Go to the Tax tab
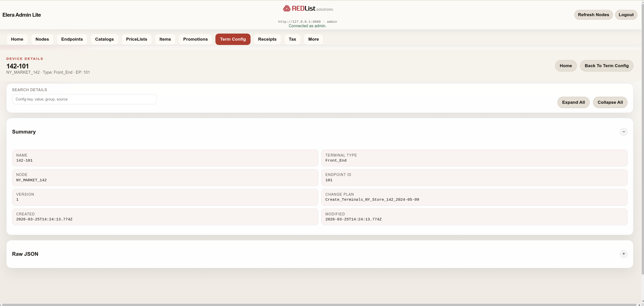 tap(292, 39)
